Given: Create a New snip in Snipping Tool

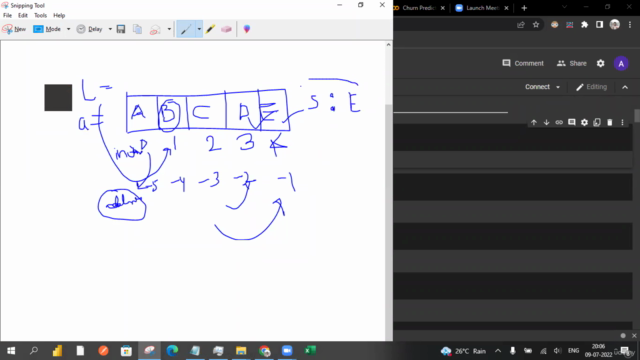Looking at the screenshot, I should click(x=14, y=29).
